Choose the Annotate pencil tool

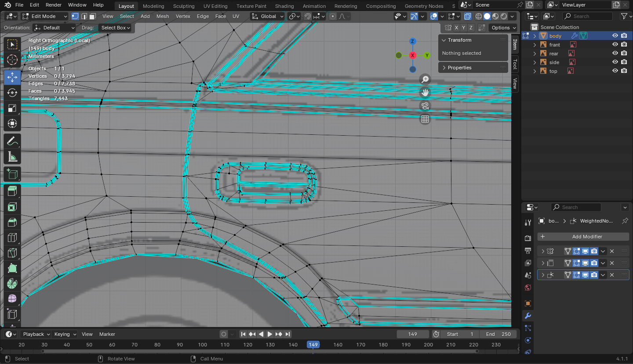(x=12, y=141)
